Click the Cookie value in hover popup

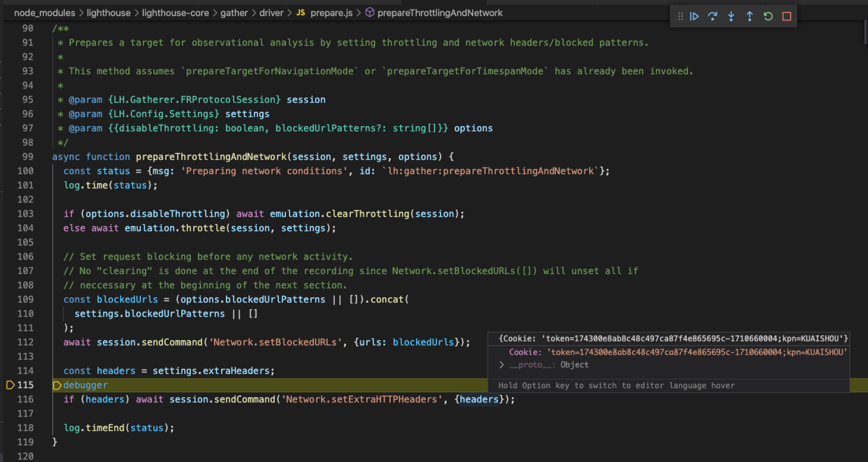(x=697, y=352)
